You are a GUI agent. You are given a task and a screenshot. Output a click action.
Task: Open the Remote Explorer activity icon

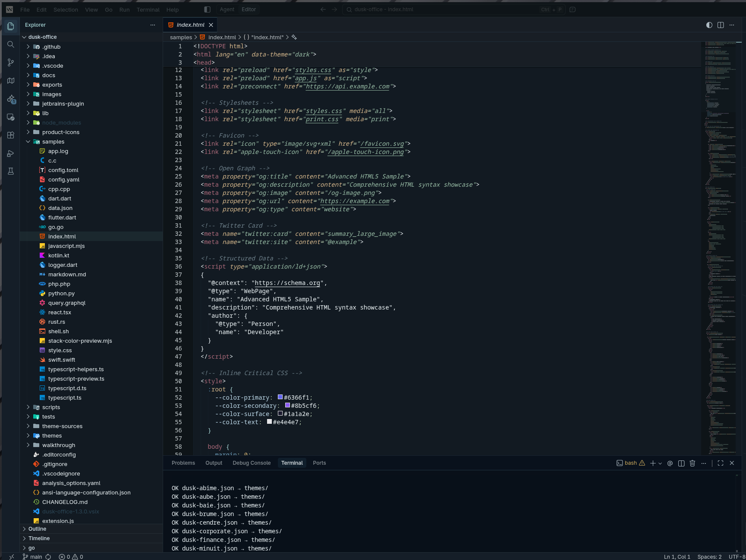click(11, 117)
